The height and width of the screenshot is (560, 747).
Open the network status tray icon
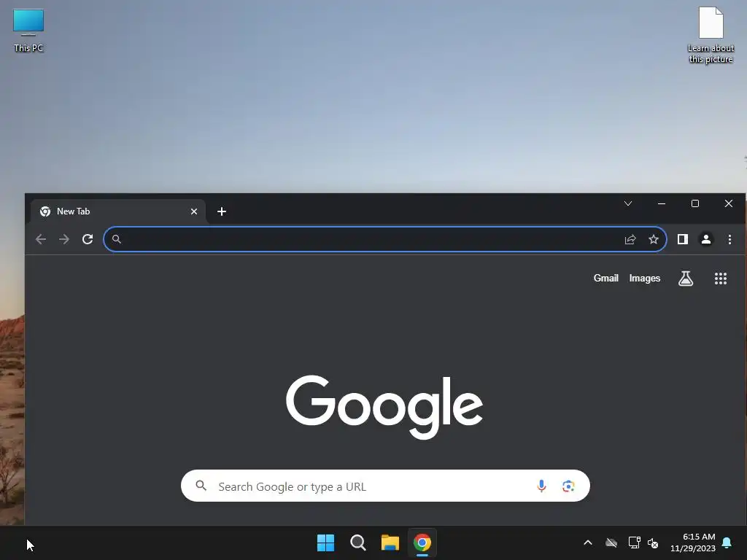(634, 542)
